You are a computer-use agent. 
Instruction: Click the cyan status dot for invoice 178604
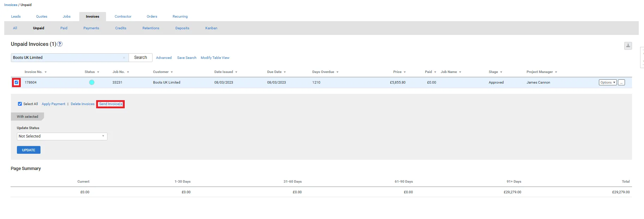coord(92,83)
